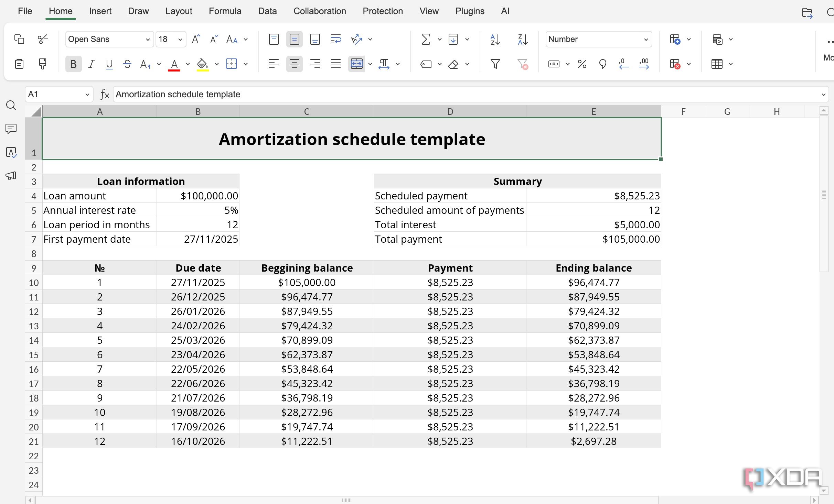Decrease font size with the smaller A icon
834x504 pixels.
point(214,39)
